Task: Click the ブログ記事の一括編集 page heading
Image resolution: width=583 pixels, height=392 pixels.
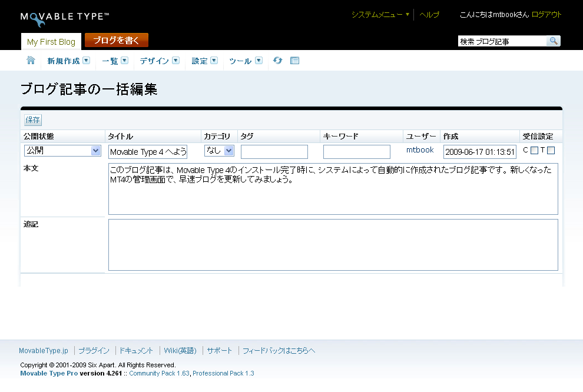Action: 89,89
